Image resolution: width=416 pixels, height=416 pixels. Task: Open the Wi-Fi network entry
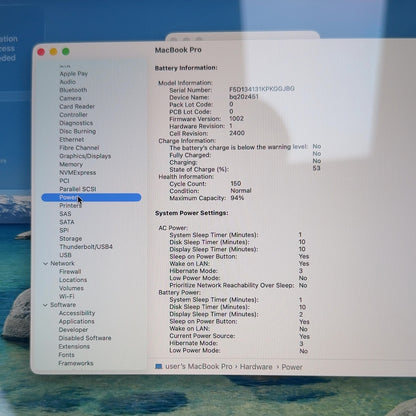point(66,296)
